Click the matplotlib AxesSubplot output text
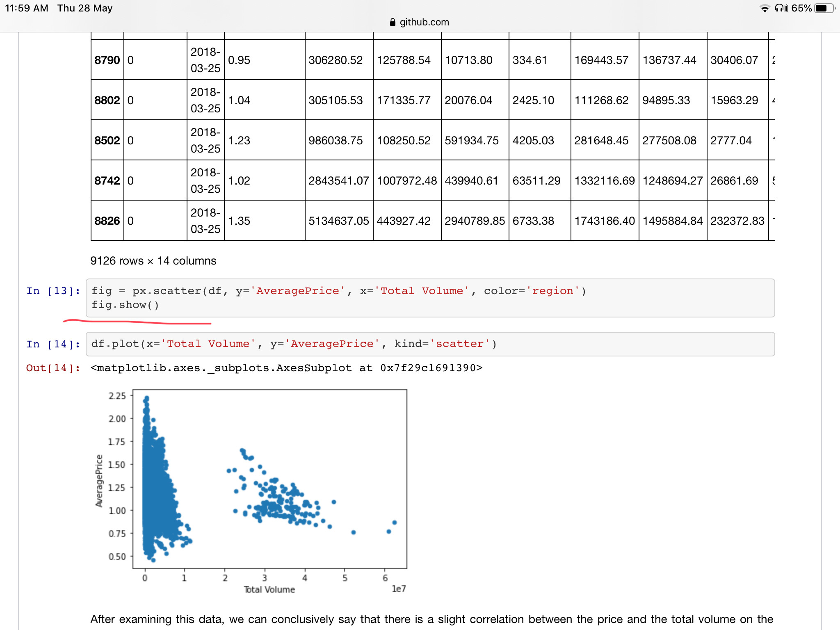The height and width of the screenshot is (630, 840). tap(287, 368)
